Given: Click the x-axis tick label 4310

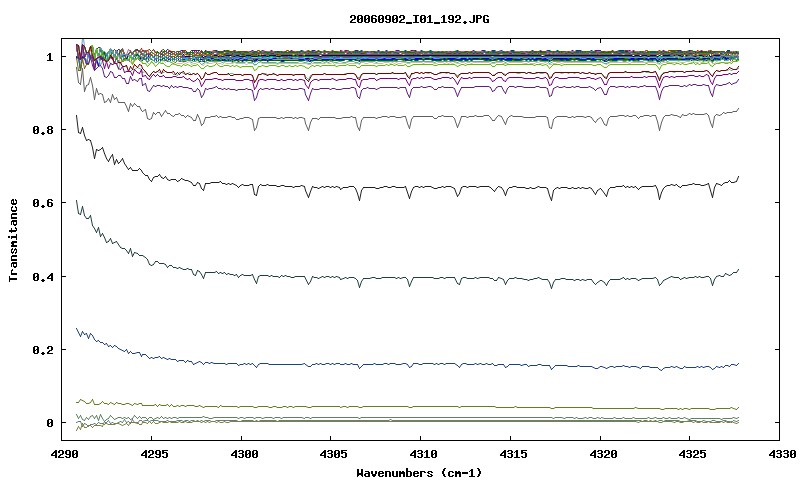Looking at the screenshot, I should click(x=423, y=454).
